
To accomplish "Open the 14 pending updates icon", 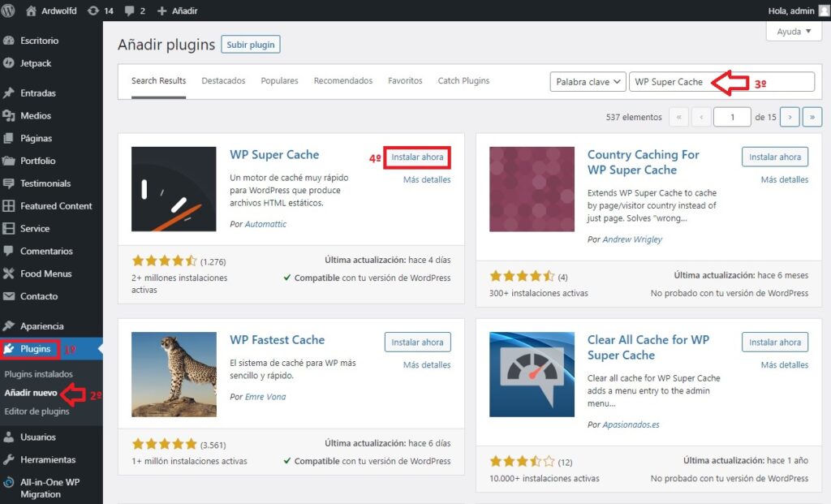I will tap(93, 11).
